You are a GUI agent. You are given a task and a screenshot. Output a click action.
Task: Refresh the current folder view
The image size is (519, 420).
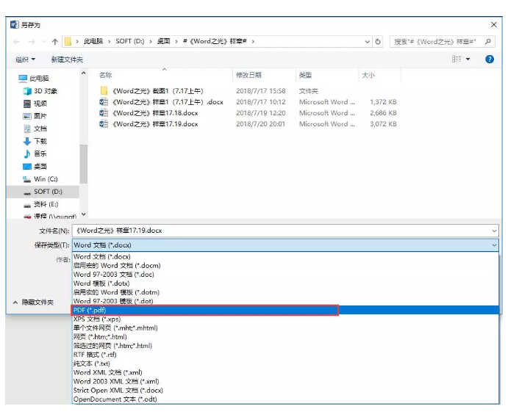coord(378,42)
